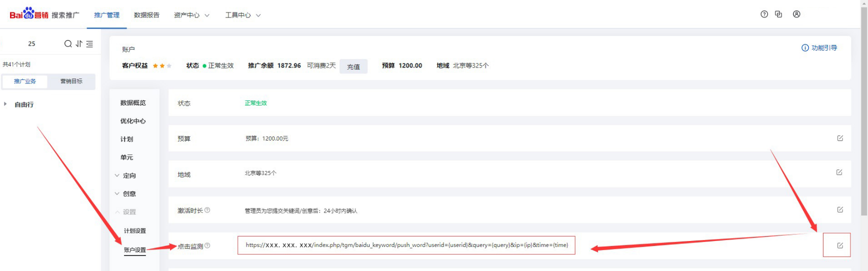Open the 功能引导 feature guide link
Image resolution: width=868 pixels, height=271 pixels.
[x=819, y=48]
